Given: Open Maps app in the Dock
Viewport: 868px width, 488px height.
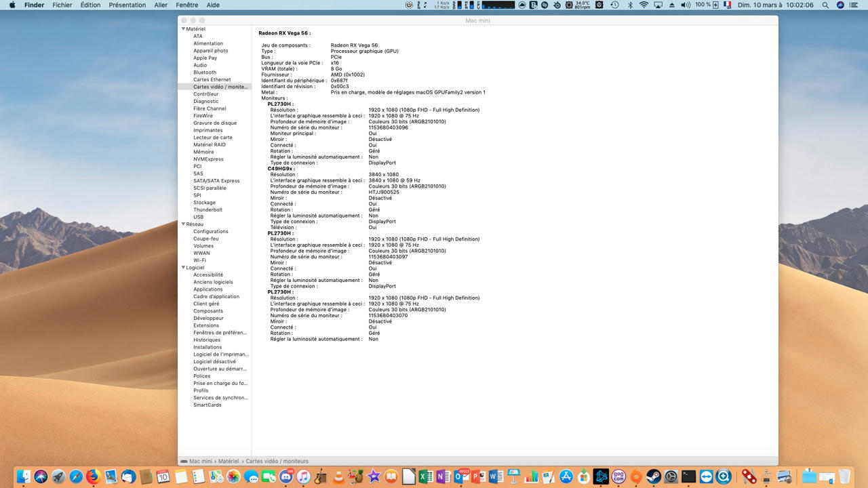Looking at the screenshot, I should (216, 476).
